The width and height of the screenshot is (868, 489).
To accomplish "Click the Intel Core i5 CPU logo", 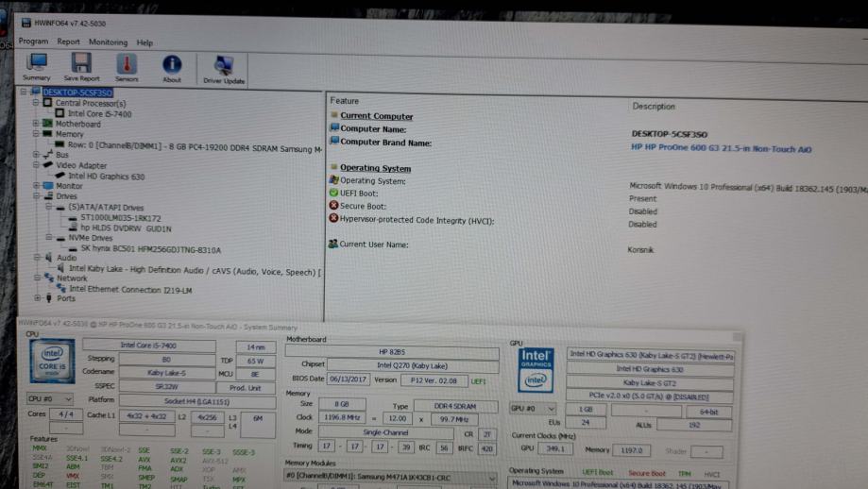I will 52,361.
